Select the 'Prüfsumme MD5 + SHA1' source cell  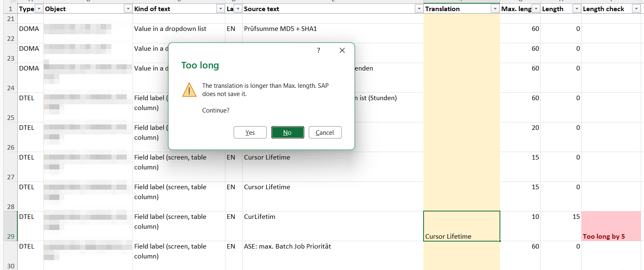tap(333, 33)
